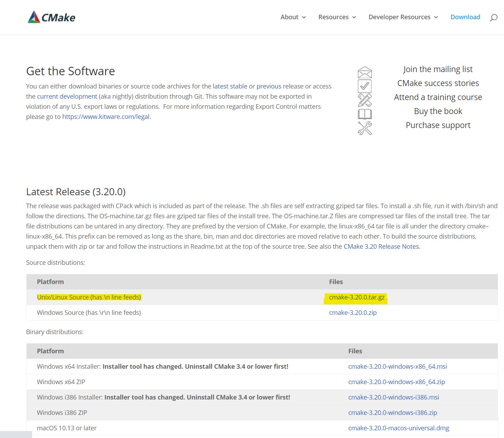Visit the kitware.com/legal link
The image size is (504, 438).
pyautogui.click(x=106, y=117)
